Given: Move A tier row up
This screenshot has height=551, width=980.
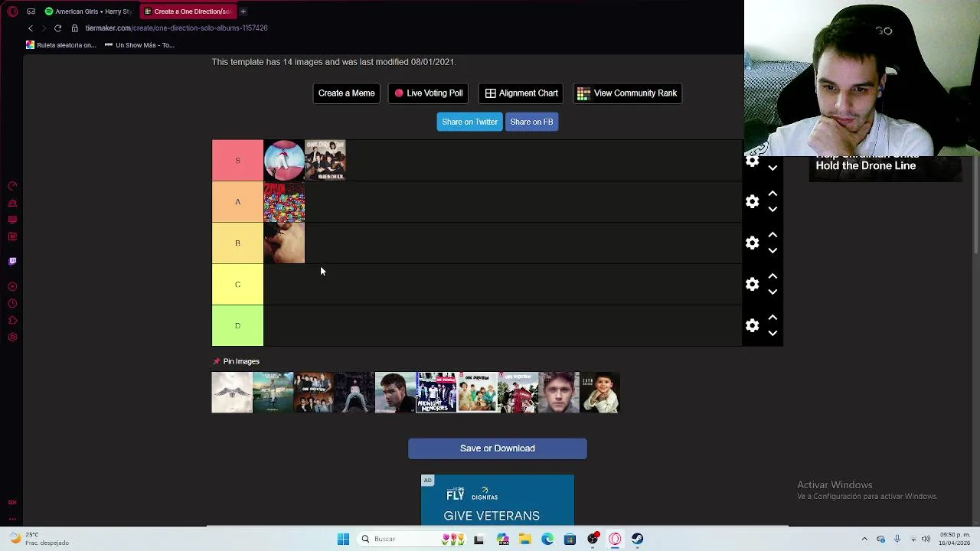Looking at the screenshot, I should coord(773,194).
